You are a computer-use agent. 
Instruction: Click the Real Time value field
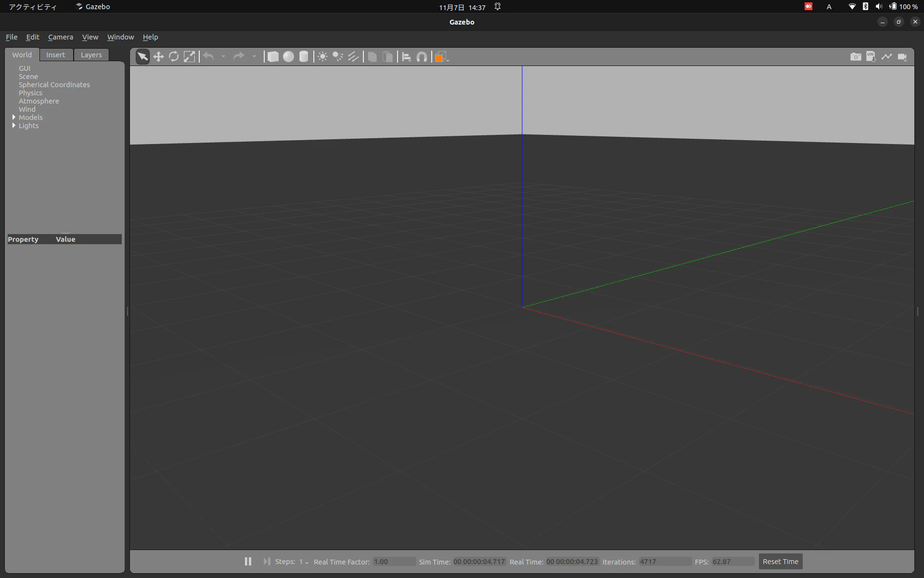tap(572, 562)
